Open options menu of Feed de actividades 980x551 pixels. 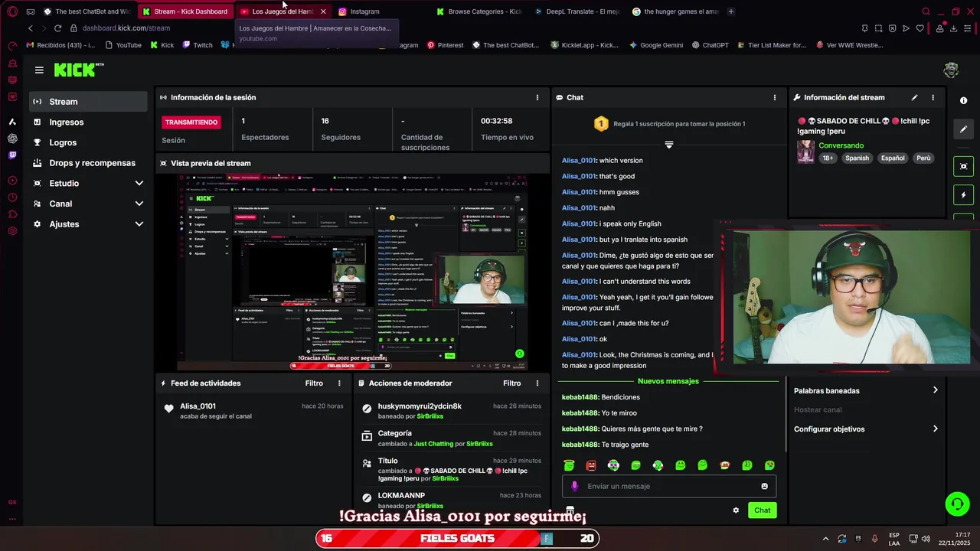click(339, 383)
